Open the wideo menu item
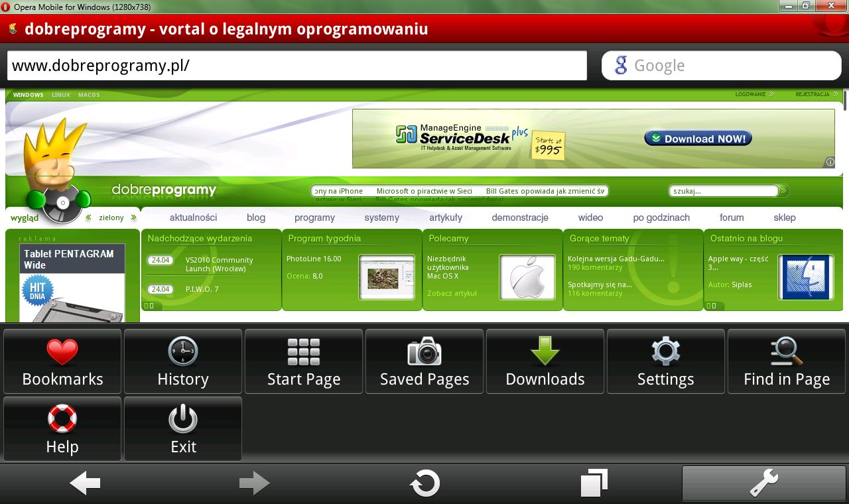This screenshot has width=849, height=504. (590, 218)
